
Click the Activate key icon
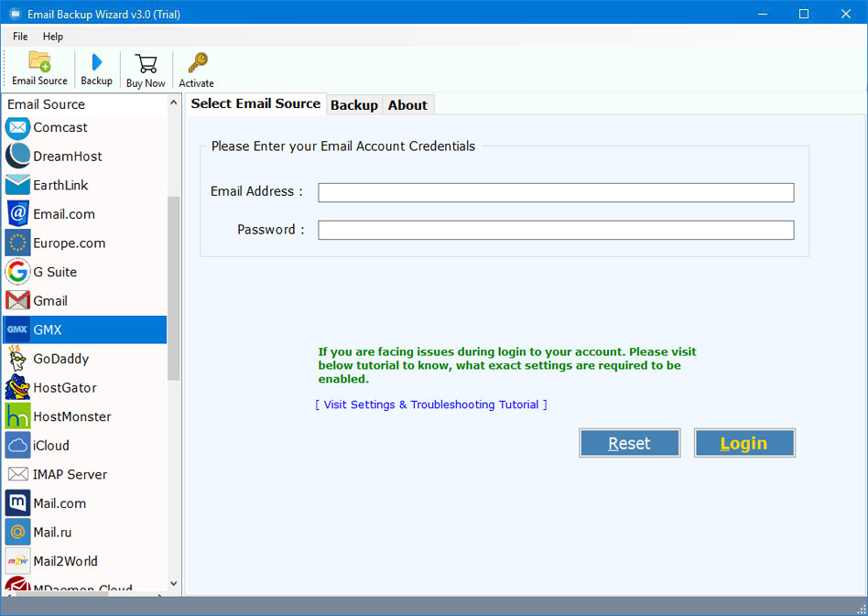click(197, 63)
